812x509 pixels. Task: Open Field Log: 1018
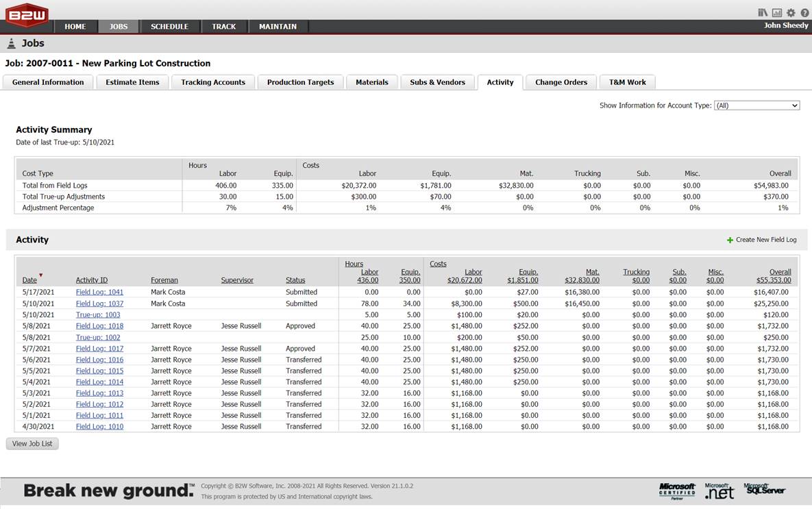click(99, 326)
